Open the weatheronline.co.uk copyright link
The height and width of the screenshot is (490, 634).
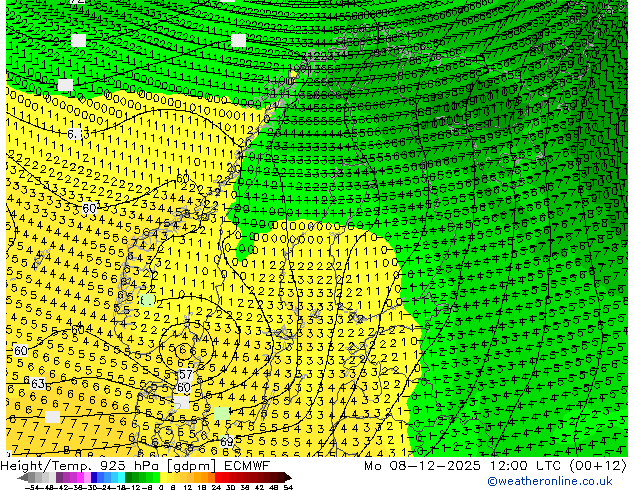(550, 481)
